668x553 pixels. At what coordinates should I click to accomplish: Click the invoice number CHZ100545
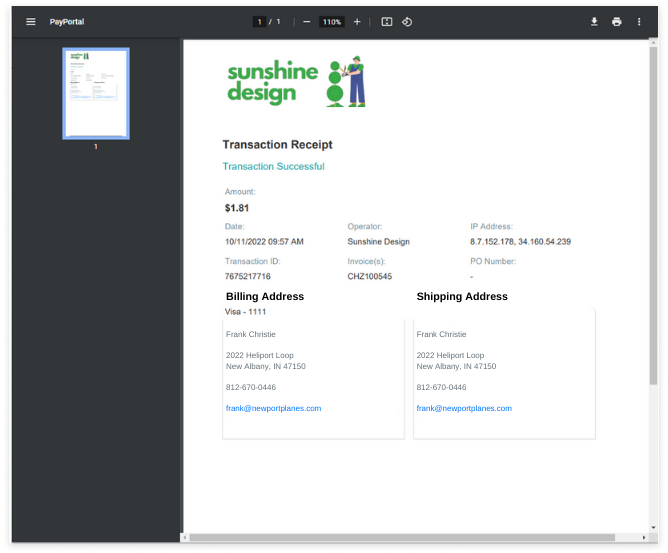(369, 276)
